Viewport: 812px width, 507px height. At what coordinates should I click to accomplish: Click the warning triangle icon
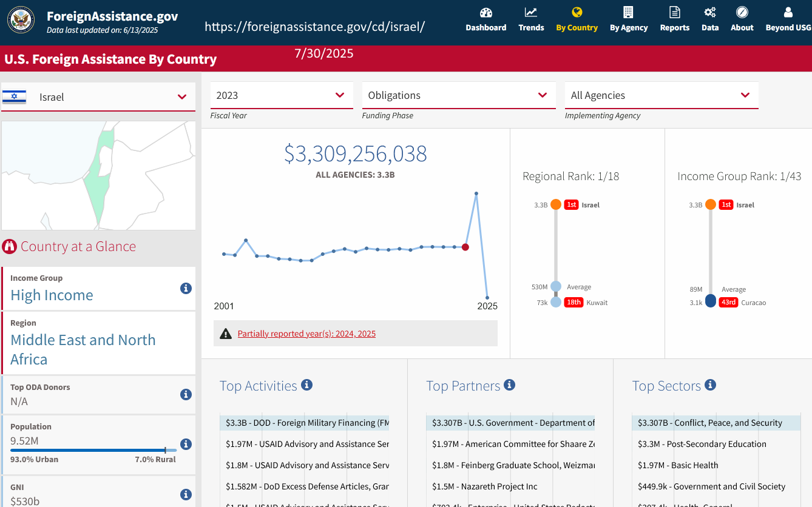tap(226, 334)
